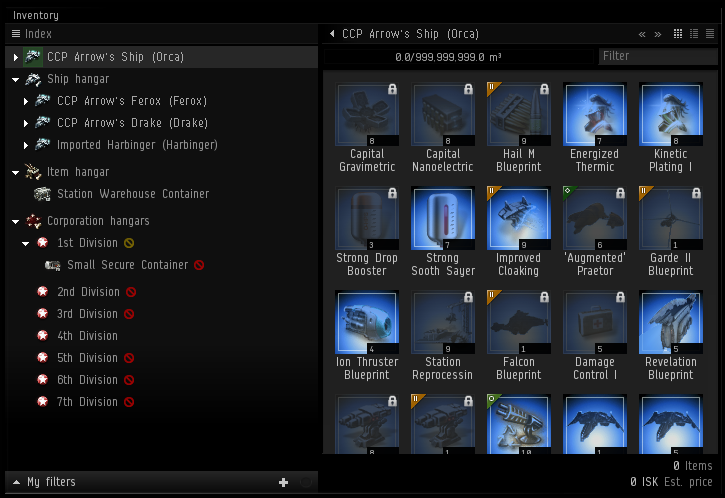Go back with double left arrows
Screen dimensions: 725x498
[x=642, y=34]
